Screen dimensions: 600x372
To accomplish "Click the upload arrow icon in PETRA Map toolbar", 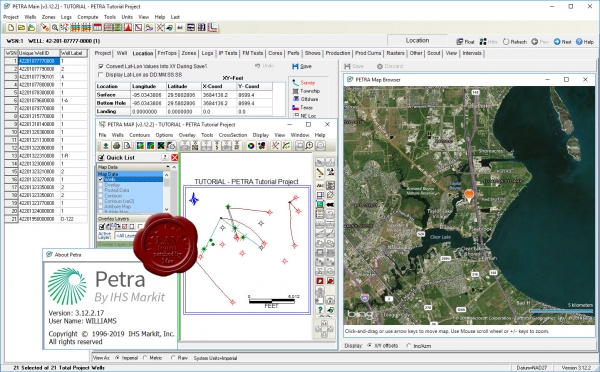I will (106, 146).
